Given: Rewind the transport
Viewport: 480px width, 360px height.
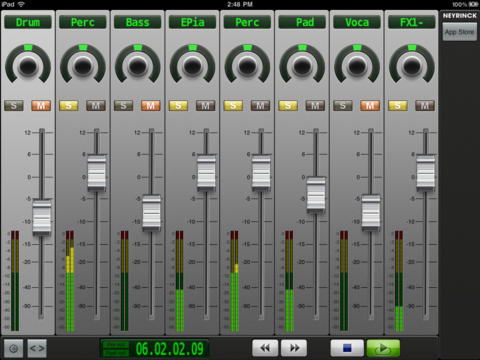Looking at the screenshot, I should [265, 348].
